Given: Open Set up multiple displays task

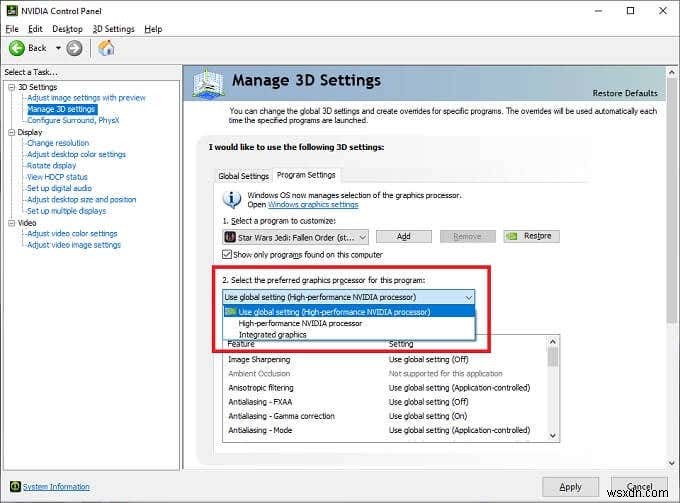Looking at the screenshot, I should 66,211.
